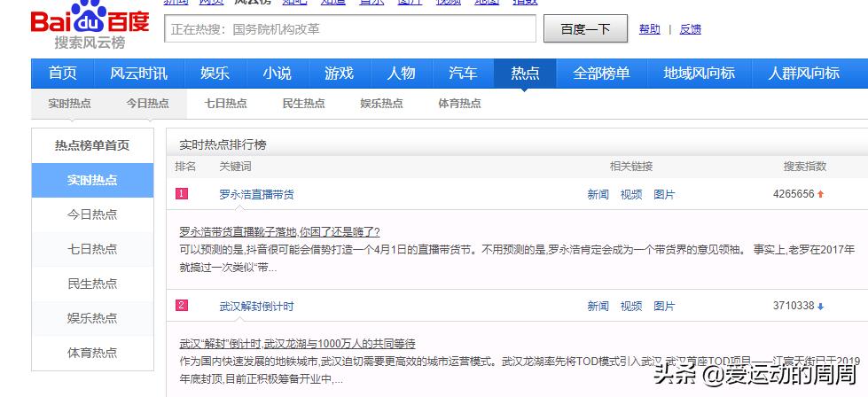
Task: Select 今日热点 in the horizontal sub-navigation
Action: 147,104
